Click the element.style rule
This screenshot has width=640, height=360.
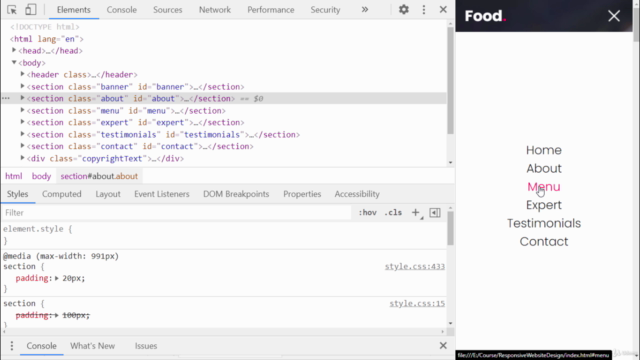38,229
